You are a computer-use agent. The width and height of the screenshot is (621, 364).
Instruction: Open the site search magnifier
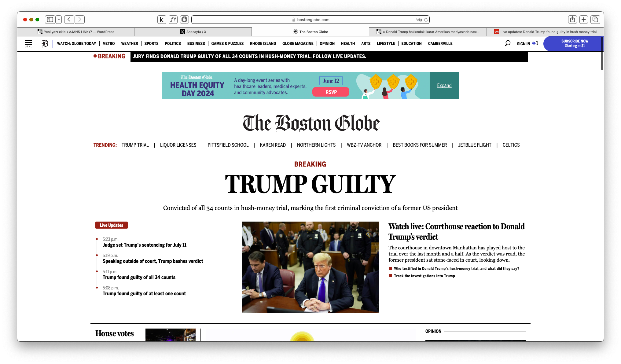[x=508, y=43]
